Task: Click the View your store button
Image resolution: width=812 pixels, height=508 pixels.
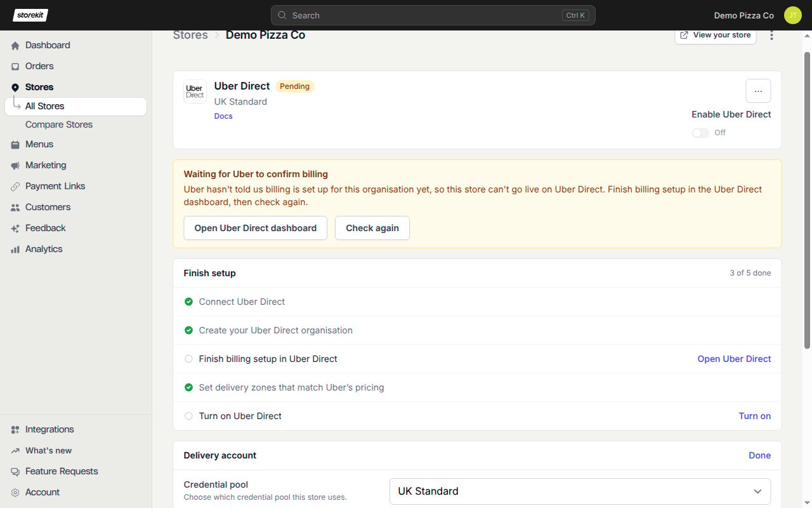Action: pos(716,35)
